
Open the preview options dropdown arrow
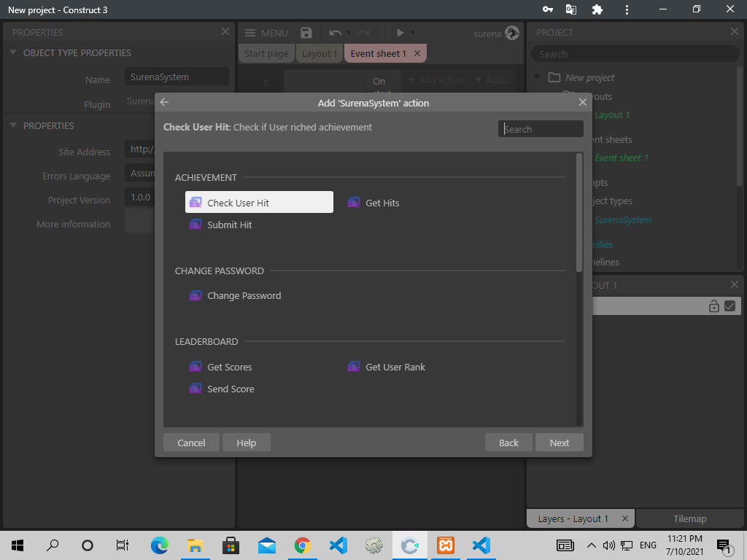(413, 33)
